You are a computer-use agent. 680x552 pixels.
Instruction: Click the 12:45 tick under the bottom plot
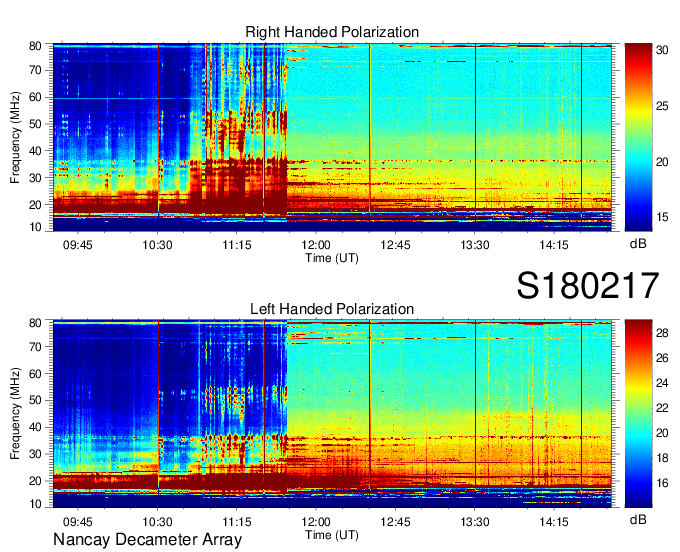395,522
